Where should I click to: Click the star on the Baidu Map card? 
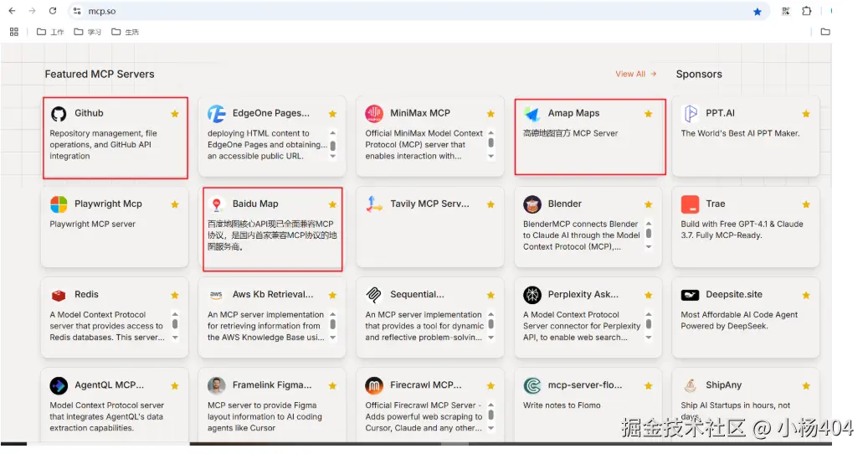332,204
